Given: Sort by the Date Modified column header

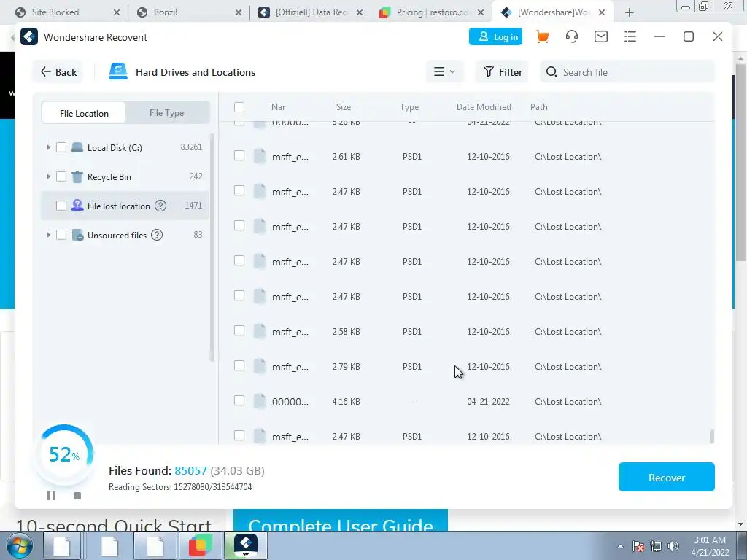Looking at the screenshot, I should tap(484, 107).
